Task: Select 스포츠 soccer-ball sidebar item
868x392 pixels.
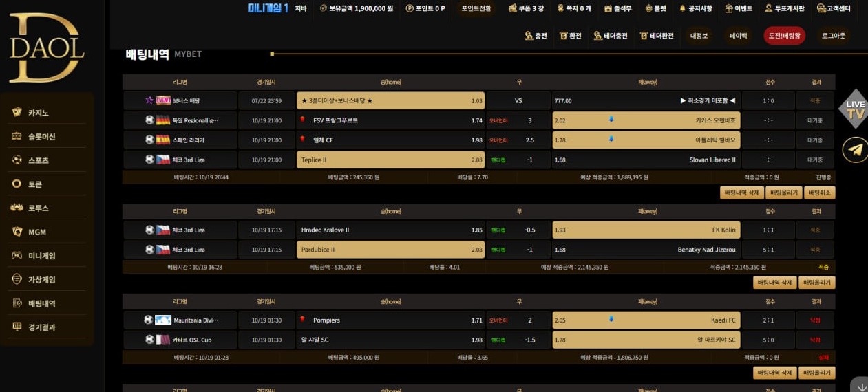Action: point(38,160)
